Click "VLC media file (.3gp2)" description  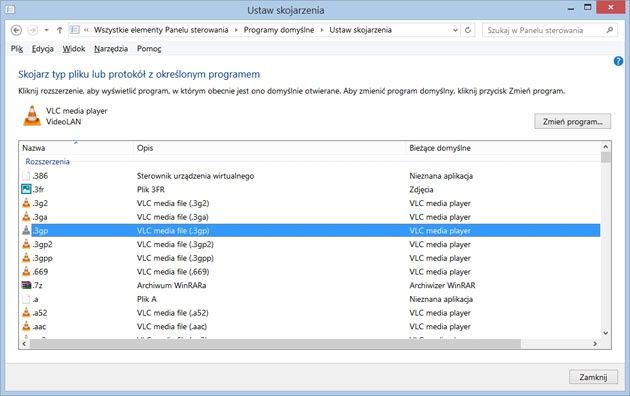[x=175, y=245]
